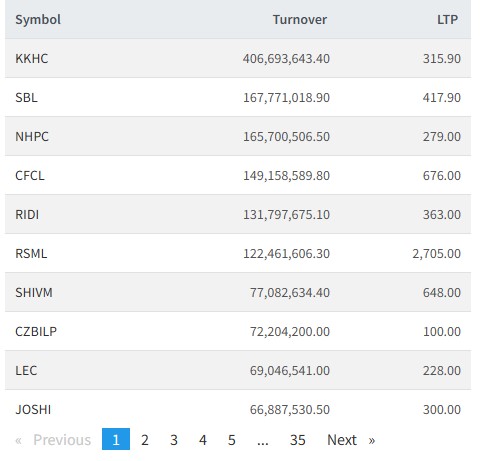The image size is (487, 461).
Task: Select the SHIVM stock symbol
Action: (34, 292)
